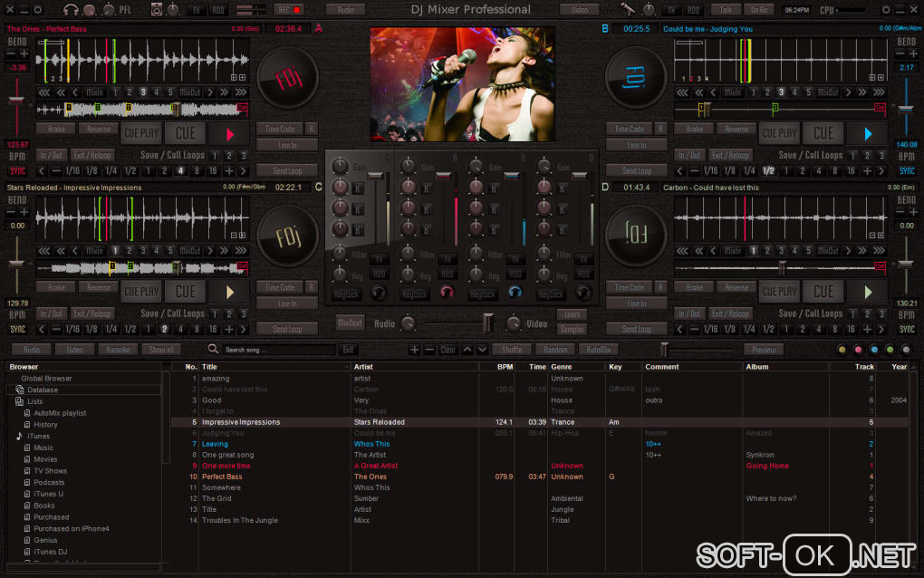
Task: Click deck A triple rewind arrows
Action: (x=44, y=92)
